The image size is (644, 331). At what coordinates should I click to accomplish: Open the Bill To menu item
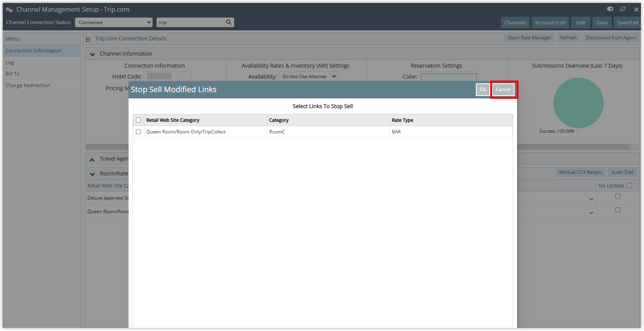click(42, 74)
